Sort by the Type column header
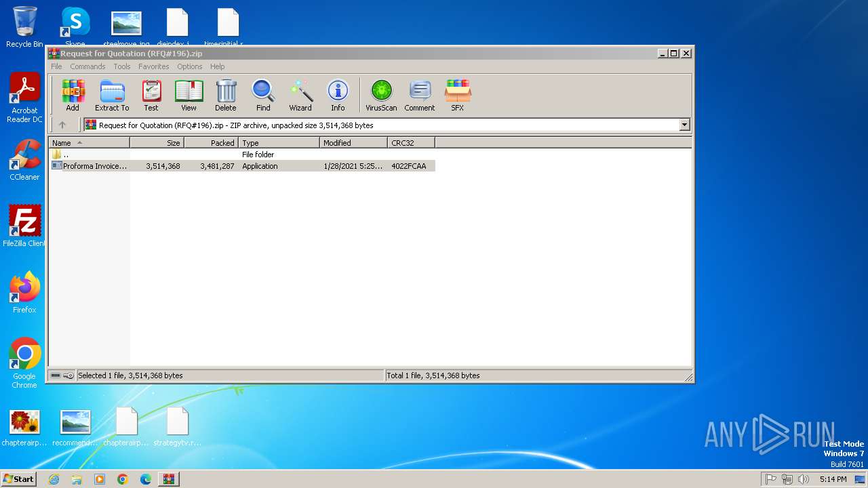 (x=279, y=143)
